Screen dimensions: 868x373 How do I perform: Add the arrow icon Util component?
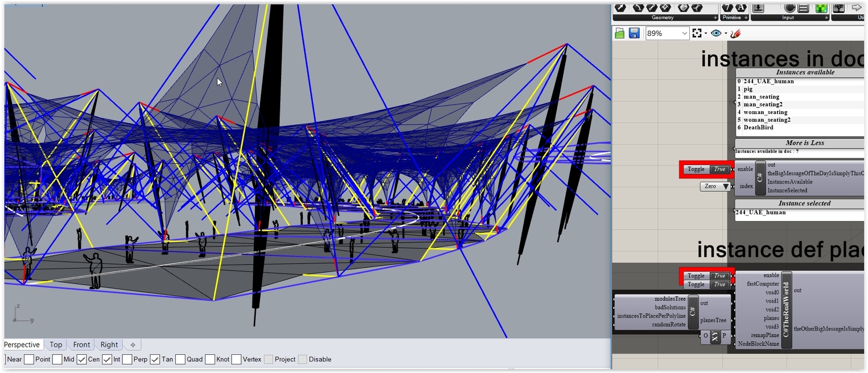click(857, 7)
